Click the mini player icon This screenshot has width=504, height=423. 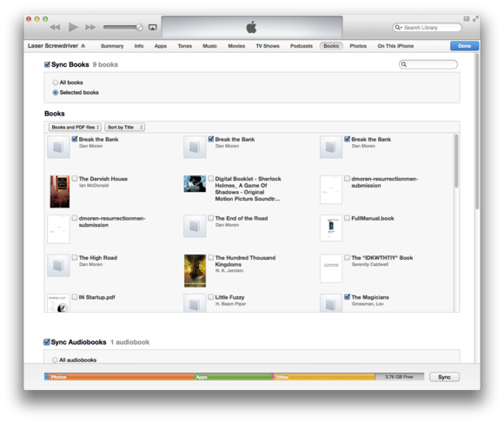click(x=467, y=18)
